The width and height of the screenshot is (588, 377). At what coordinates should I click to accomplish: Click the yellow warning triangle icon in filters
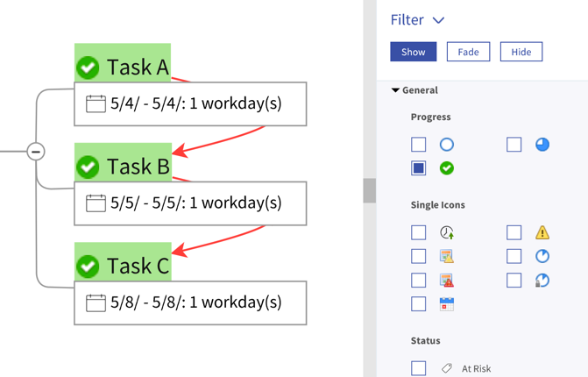[542, 232]
